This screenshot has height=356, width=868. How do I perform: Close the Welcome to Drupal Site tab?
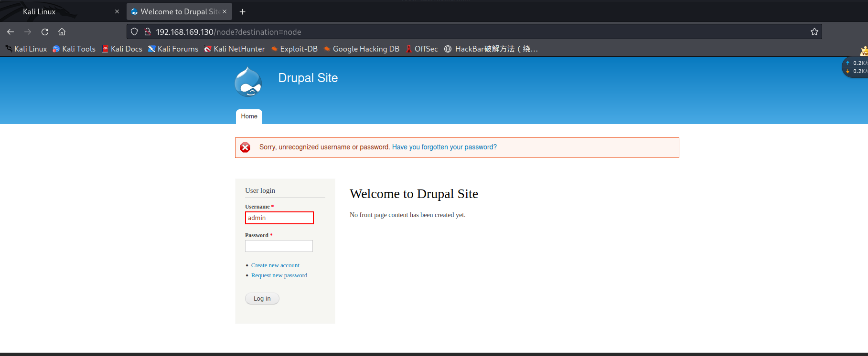click(225, 11)
